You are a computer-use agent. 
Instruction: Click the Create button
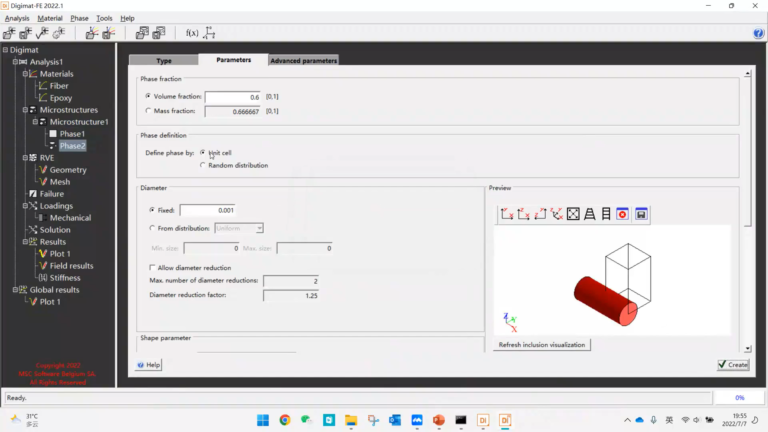pyautogui.click(x=733, y=364)
